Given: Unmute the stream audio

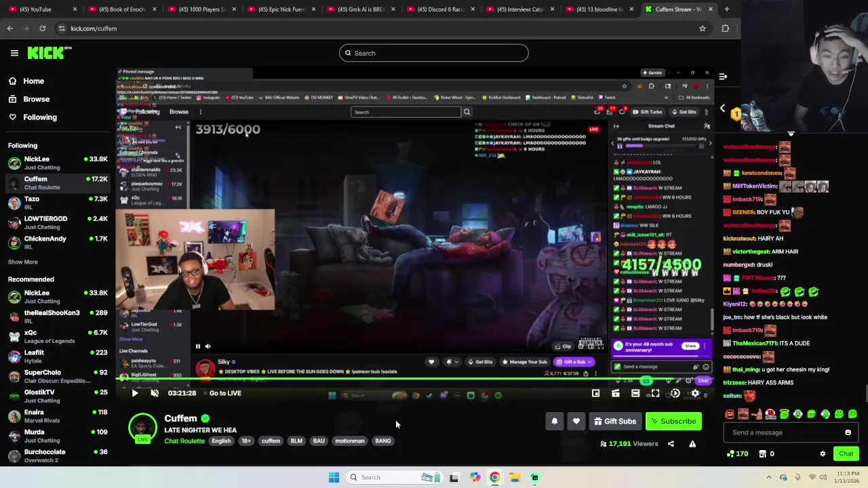Looking at the screenshot, I should click(155, 393).
